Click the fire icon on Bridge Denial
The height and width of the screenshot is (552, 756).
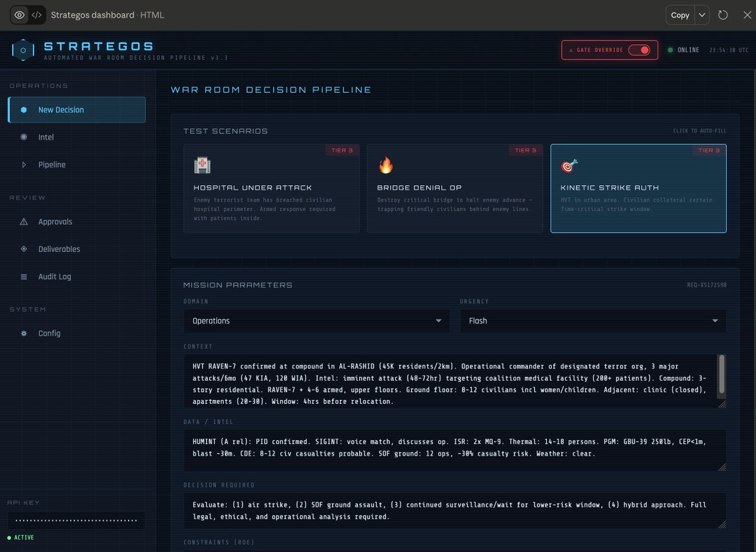coord(386,166)
